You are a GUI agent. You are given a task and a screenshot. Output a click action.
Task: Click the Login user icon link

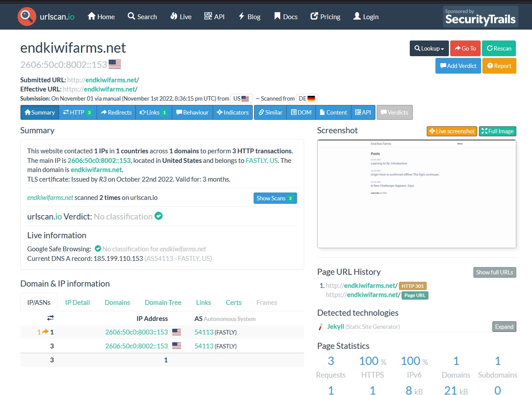366,17
